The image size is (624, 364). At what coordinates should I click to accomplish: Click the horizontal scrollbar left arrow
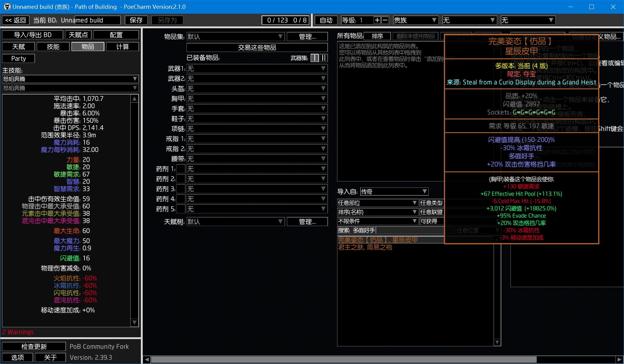click(x=147, y=360)
